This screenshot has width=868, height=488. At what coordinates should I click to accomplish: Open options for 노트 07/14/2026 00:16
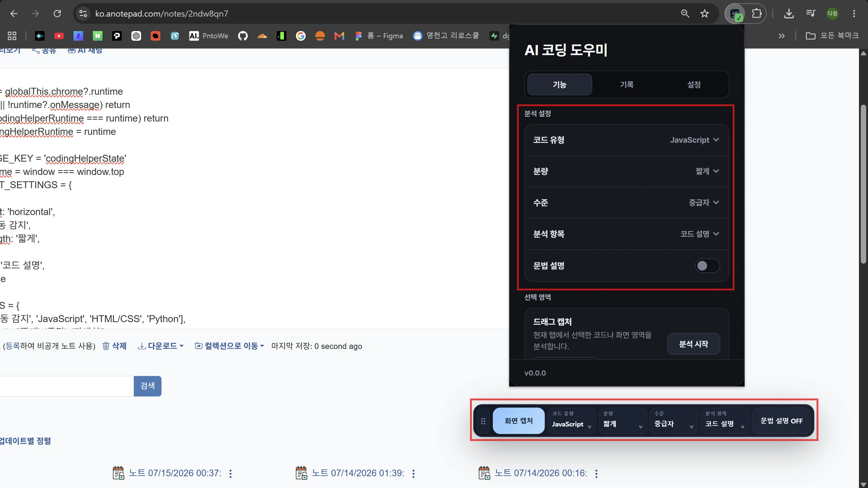596,474
